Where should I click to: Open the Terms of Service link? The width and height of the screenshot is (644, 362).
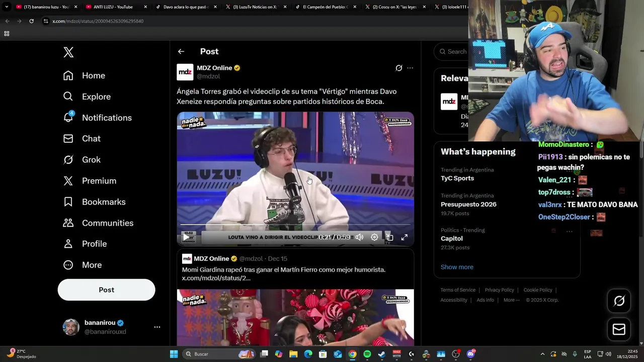(458, 290)
